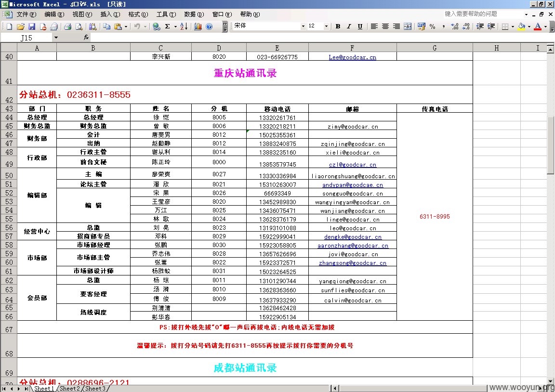The image size is (555, 392).
Task: Toggle Align Right
Action: pyautogui.click(x=396, y=26)
